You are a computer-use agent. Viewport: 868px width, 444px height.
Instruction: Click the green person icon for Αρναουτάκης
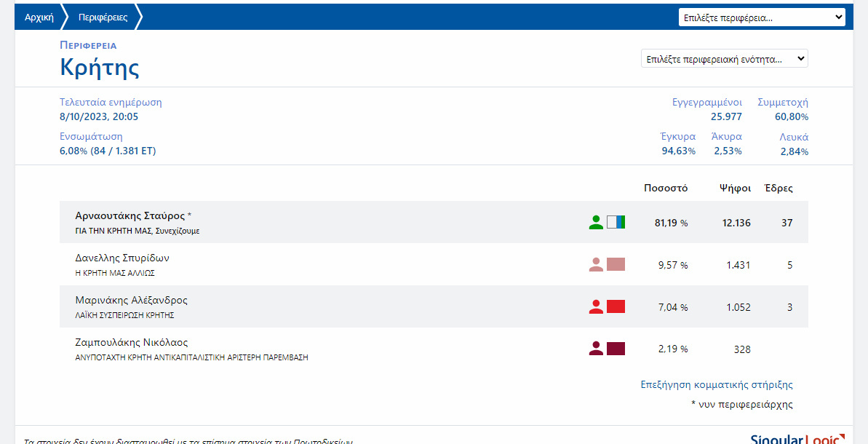[596, 223]
